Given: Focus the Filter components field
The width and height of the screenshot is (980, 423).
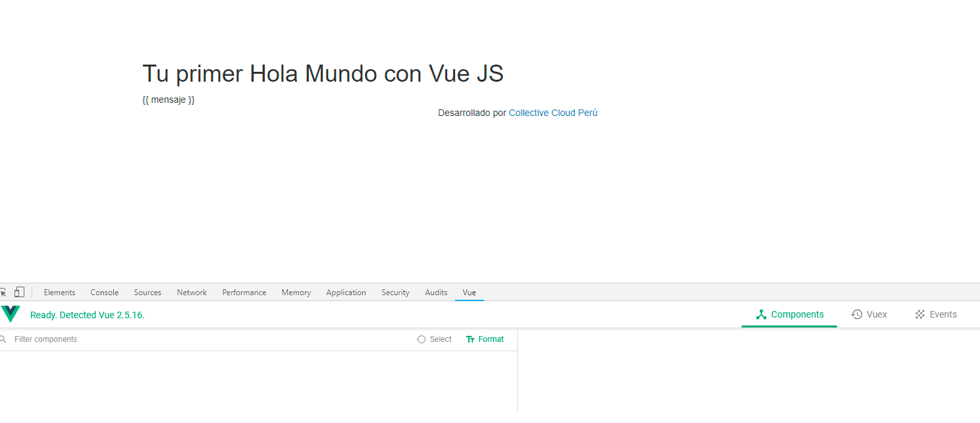Looking at the screenshot, I should (x=204, y=339).
